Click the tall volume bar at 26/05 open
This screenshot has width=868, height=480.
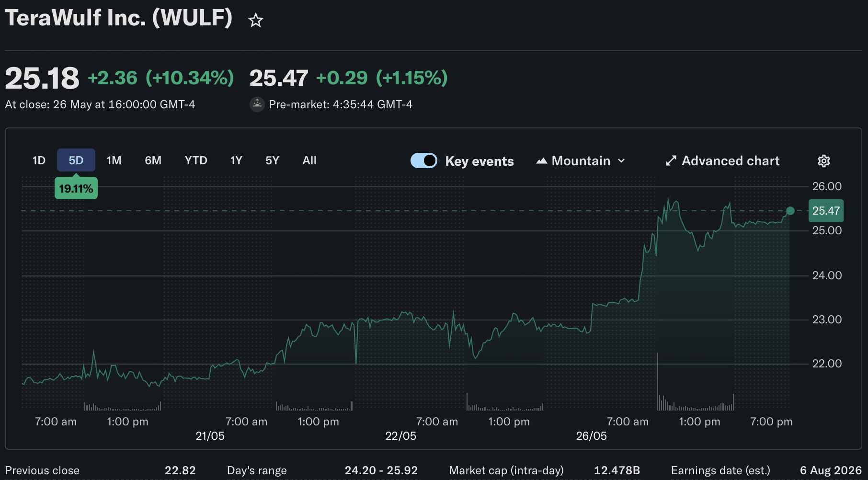[658, 381]
